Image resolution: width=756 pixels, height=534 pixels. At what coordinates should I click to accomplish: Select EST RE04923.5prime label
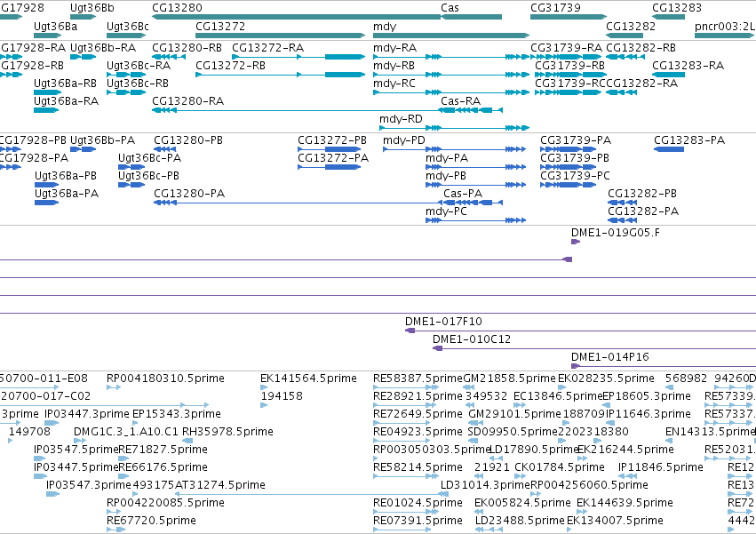pyautogui.click(x=418, y=432)
